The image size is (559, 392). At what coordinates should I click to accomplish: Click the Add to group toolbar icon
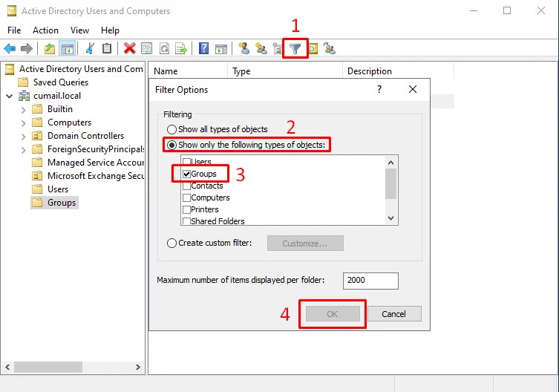click(330, 48)
